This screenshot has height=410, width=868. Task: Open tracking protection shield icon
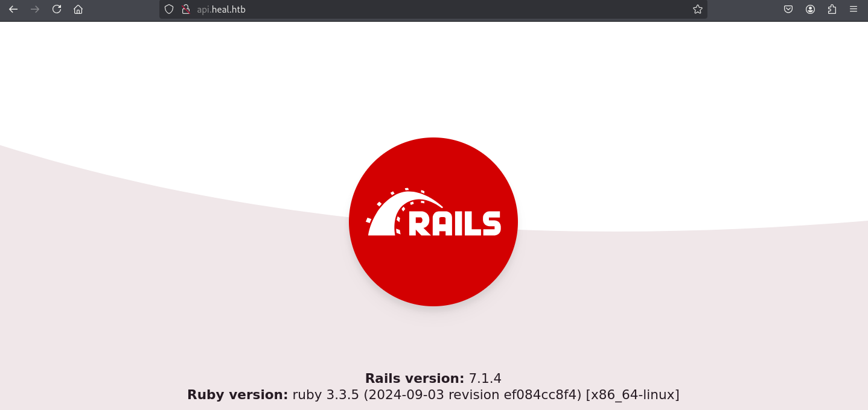coord(169,9)
